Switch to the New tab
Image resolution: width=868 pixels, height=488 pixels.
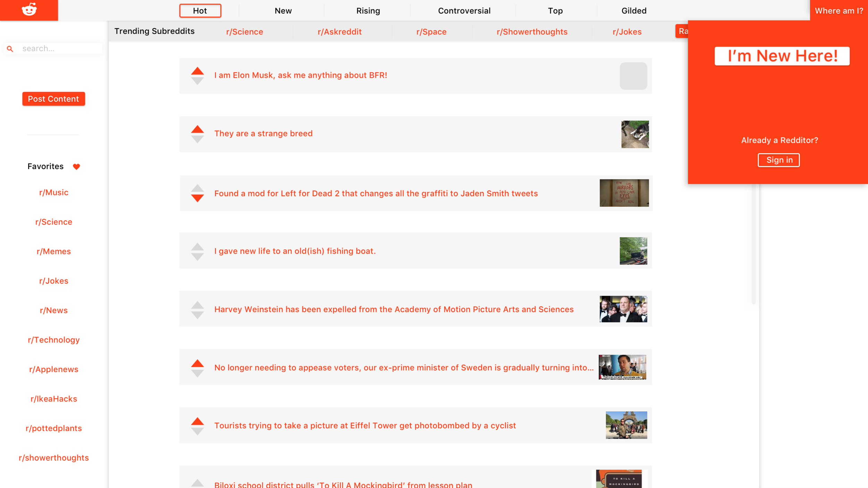click(x=283, y=11)
